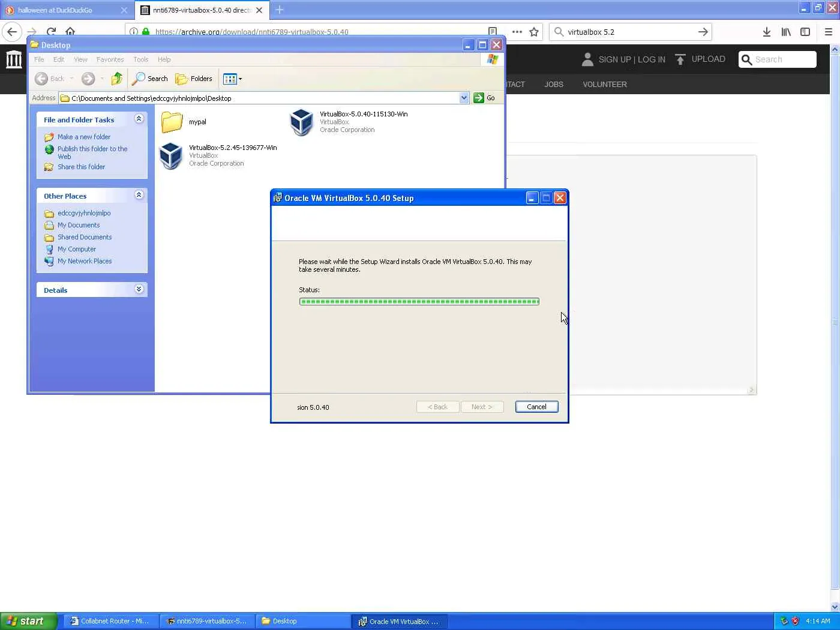
Task: Click the Firefox back arrow button
Action: tap(12, 32)
